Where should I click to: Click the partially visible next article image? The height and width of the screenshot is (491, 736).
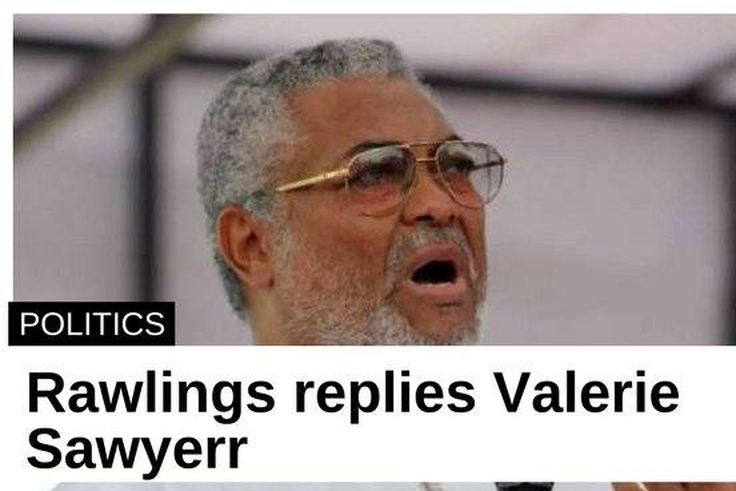(x=392, y=486)
